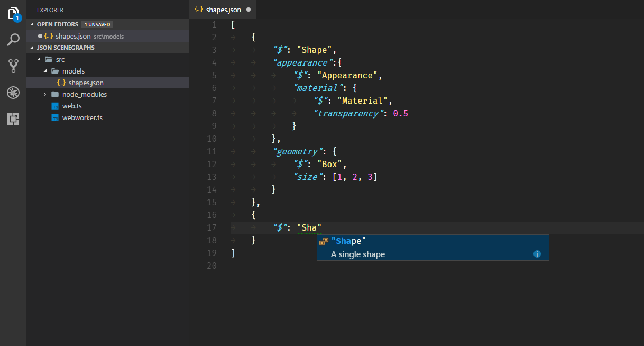Select shapes.json in Open Editors list

(107, 36)
